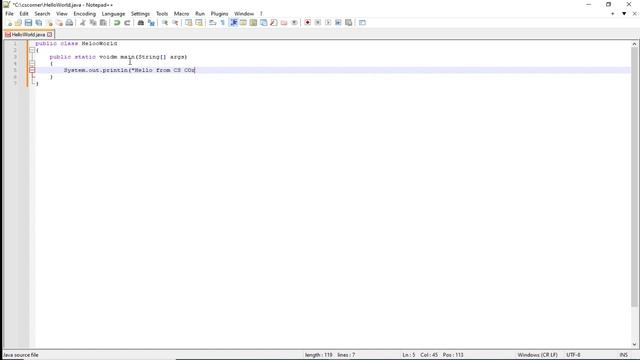
Task: Toggle synchronize horizontal scrolling
Action: point(199,23)
